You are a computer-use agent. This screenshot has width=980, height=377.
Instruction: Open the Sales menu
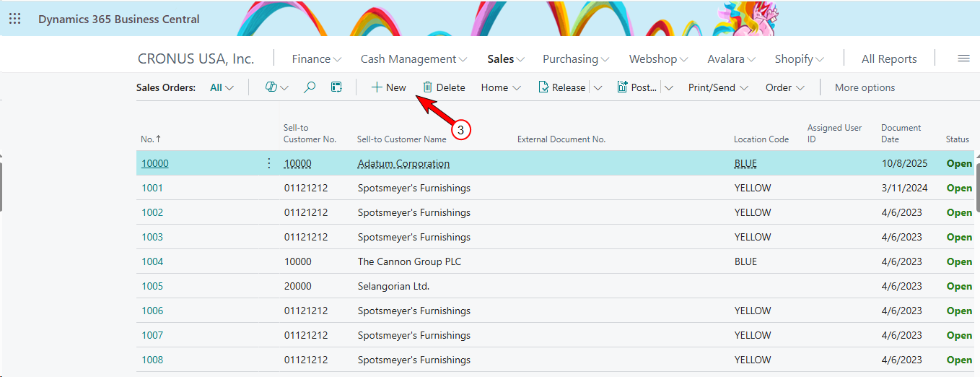506,59
